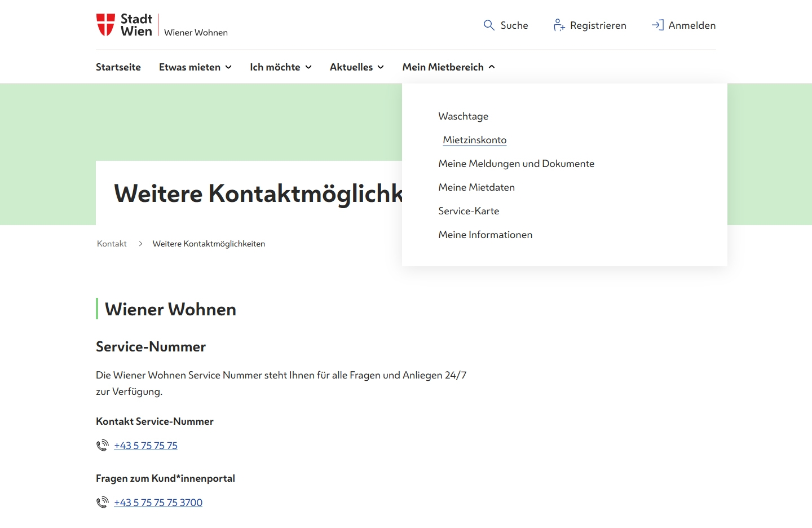Expand the Etwas mieten menu

tap(195, 67)
